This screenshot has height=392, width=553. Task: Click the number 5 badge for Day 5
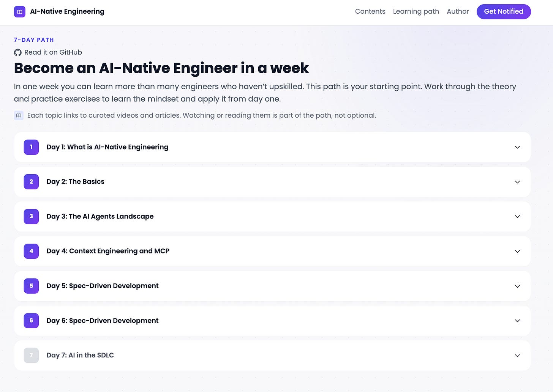click(31, 286)
